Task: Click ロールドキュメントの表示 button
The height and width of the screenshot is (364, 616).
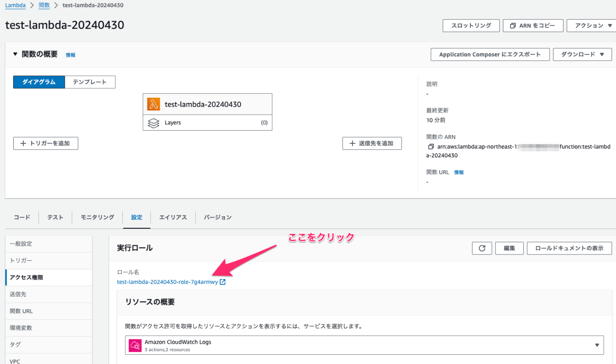Action: pos(569,248)
